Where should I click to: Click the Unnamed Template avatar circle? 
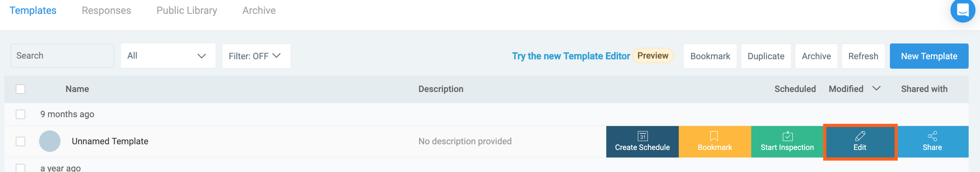50,141
